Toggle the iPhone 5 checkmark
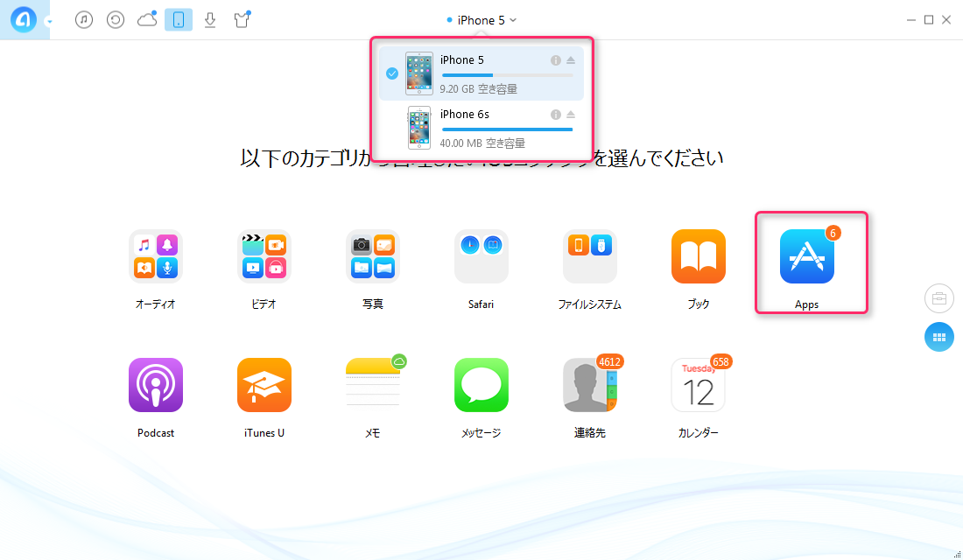This screenshot has width=963, height=560. [392, 73]
